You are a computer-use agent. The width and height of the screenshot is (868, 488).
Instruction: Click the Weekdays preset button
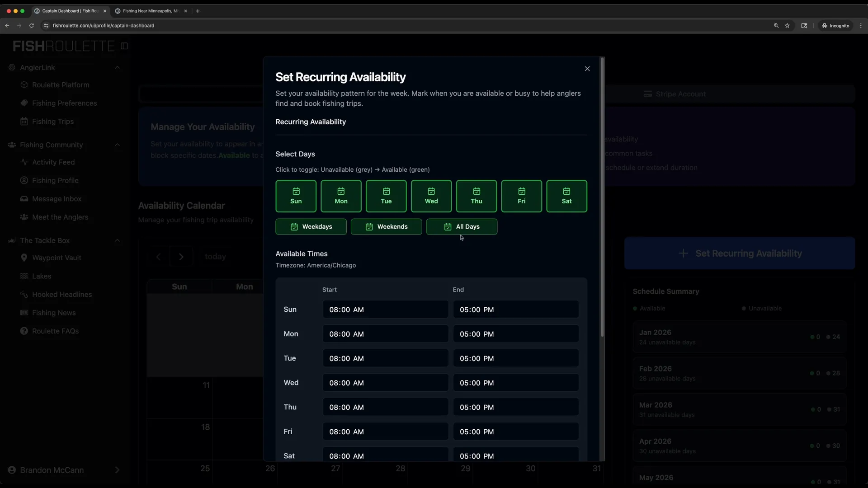pyautogui.click(x=311, y=226)
